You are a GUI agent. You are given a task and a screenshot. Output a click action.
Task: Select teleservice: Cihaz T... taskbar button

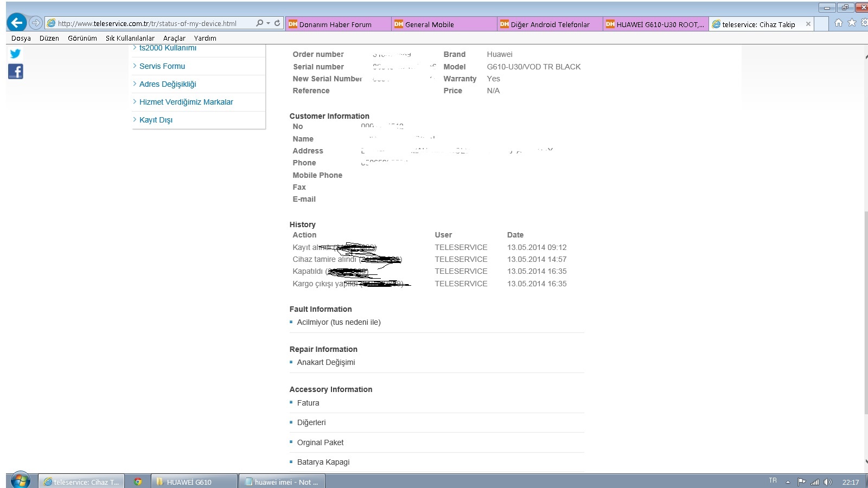tap(81, 481)
